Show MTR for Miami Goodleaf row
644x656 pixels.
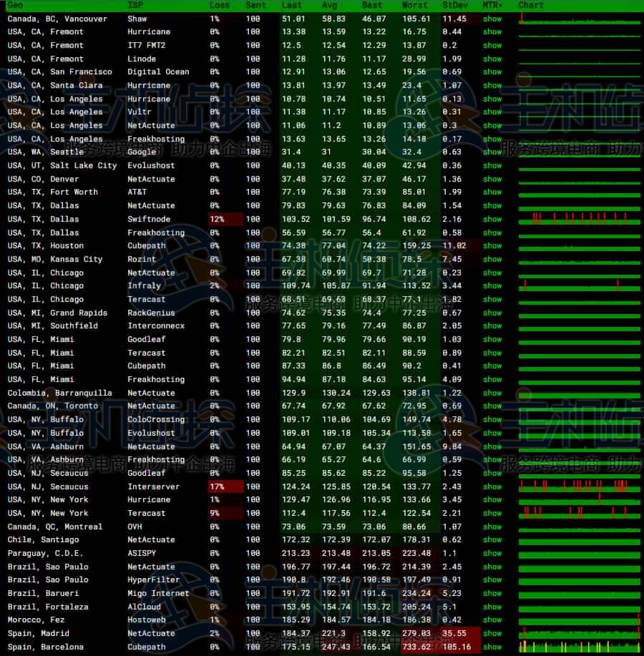point(492,339)
